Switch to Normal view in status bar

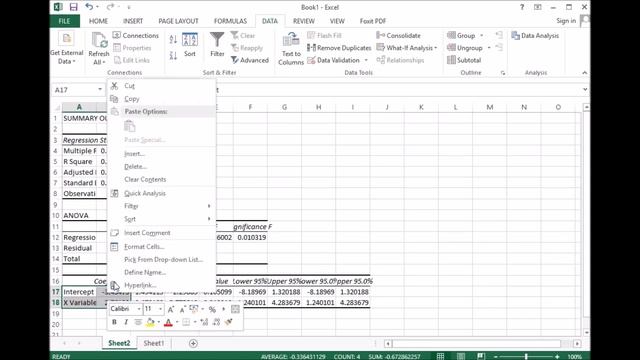point(440,356)
